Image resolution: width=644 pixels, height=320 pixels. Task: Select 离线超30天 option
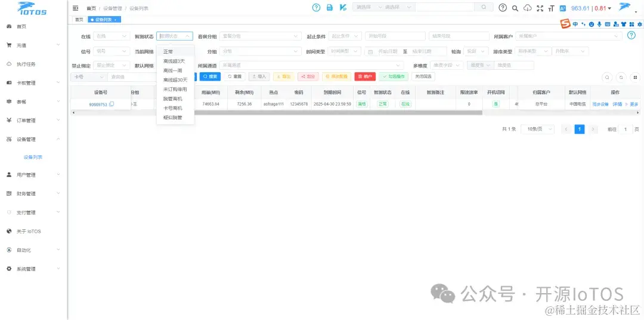(x=175, y=80)
